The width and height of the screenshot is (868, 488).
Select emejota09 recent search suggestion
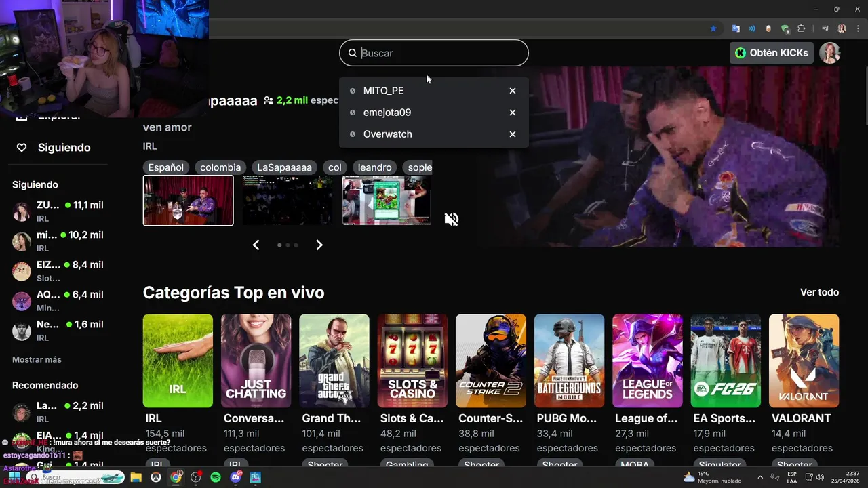[x=387, y=113]
